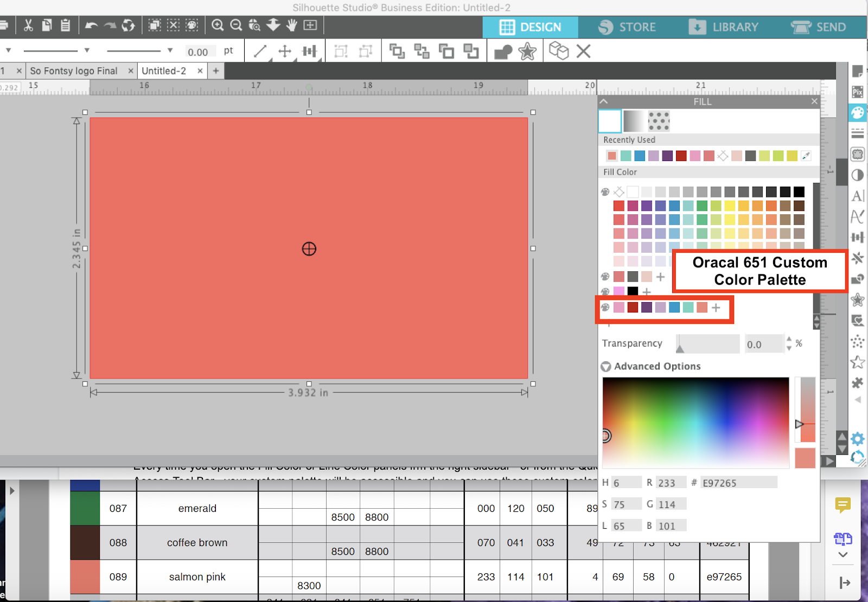Add a new custom palette color with plus button

[716, 308]
